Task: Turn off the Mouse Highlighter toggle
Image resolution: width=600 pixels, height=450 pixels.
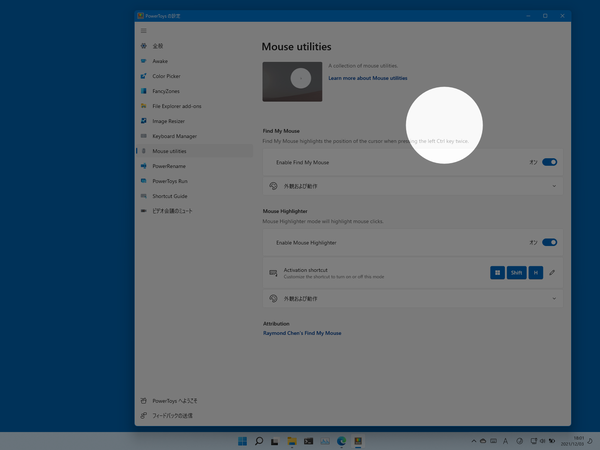Action: [x=549, y=242]
